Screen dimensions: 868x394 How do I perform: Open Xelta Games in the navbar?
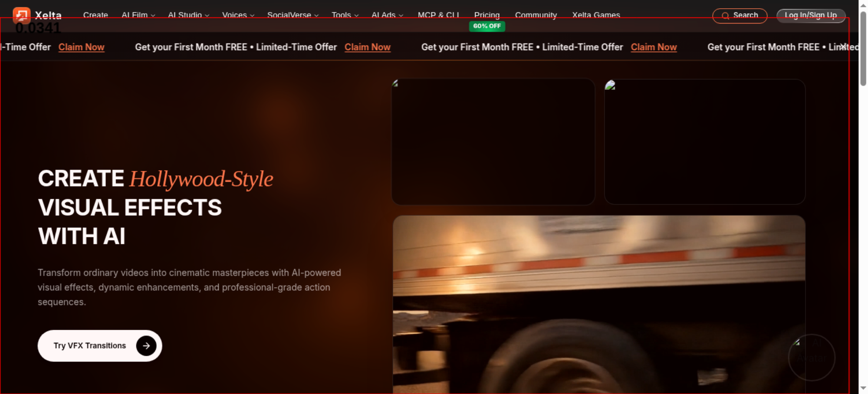(596, 15)
